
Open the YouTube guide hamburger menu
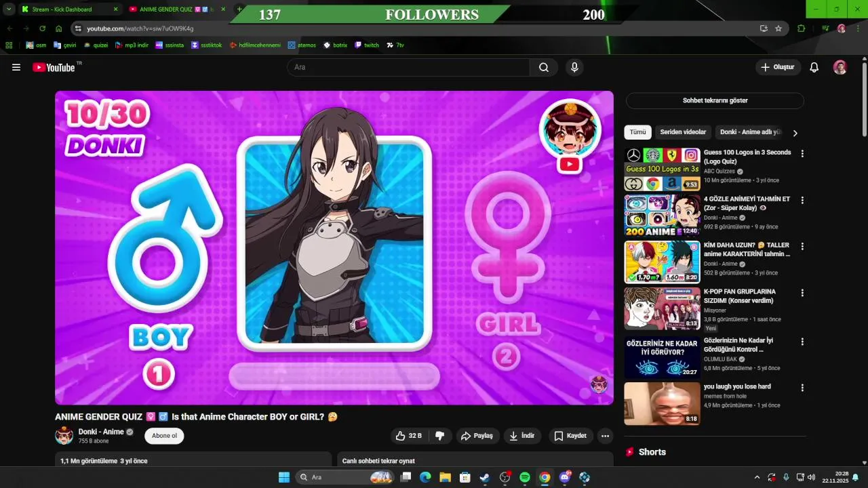point(16,67)
